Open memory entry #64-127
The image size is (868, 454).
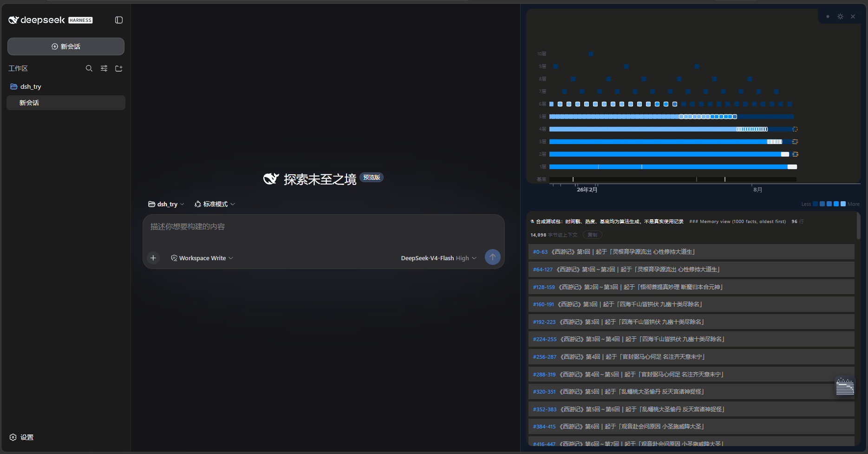tap(692, 270)
